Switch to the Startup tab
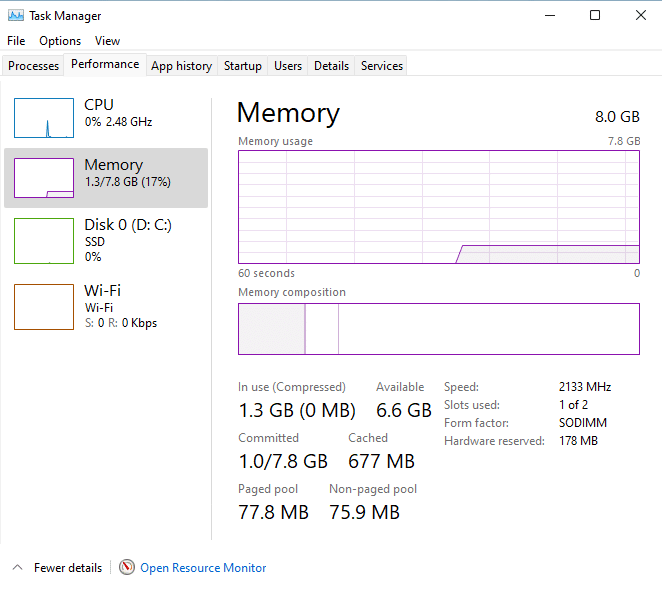 243,66
